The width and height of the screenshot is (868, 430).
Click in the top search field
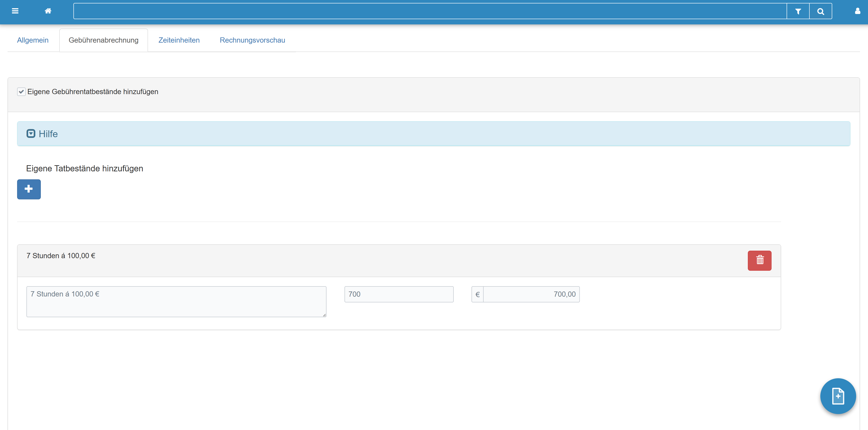coord(430,11)
